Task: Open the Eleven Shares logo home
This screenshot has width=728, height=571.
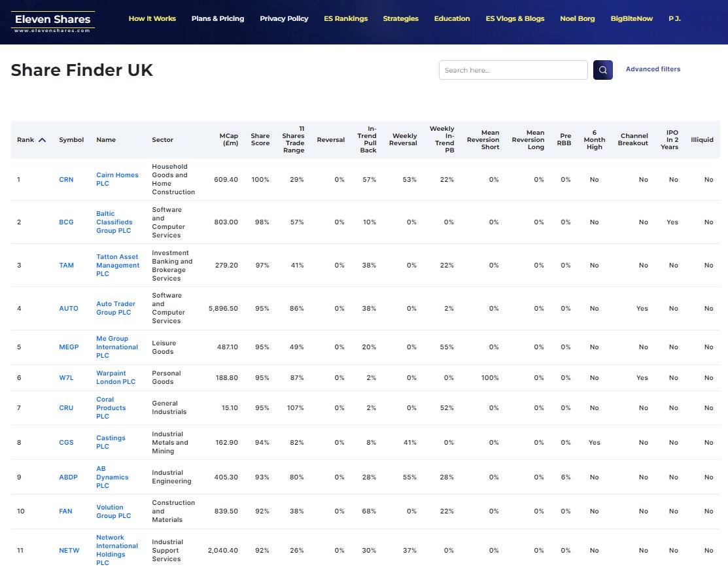Action: pyautogui.click(x=52, y=22)
